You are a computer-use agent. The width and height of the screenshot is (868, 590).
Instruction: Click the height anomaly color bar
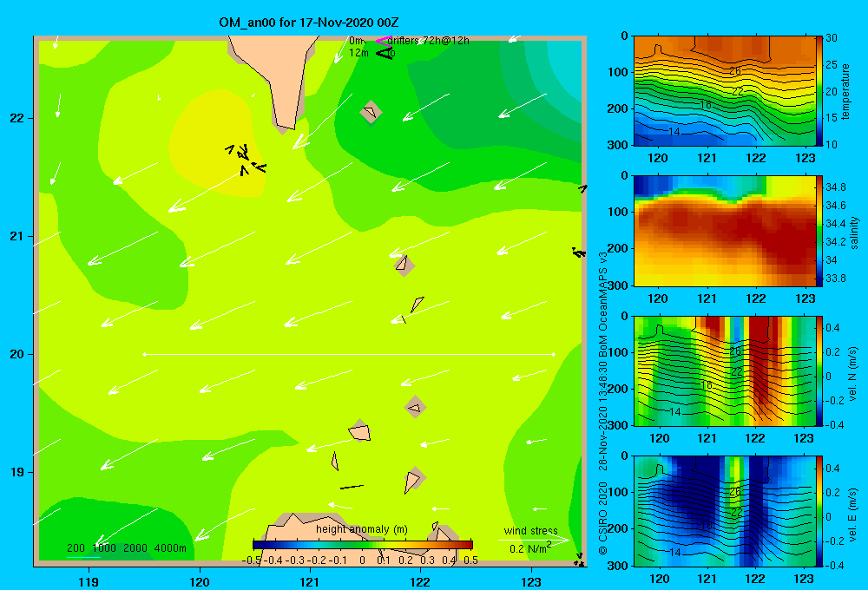(363, 545)
